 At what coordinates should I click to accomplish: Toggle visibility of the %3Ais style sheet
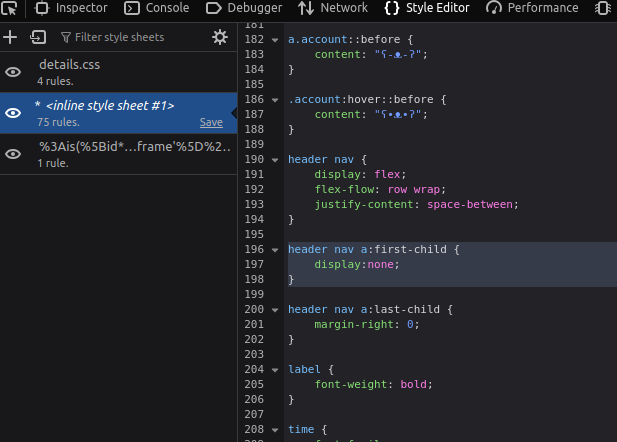13,154
